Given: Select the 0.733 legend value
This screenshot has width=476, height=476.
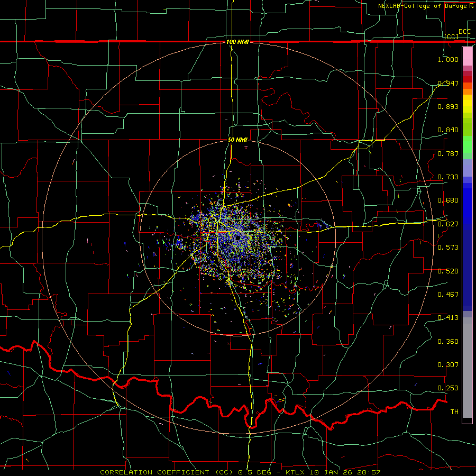Looking at the screenshot, I should 448,177.
